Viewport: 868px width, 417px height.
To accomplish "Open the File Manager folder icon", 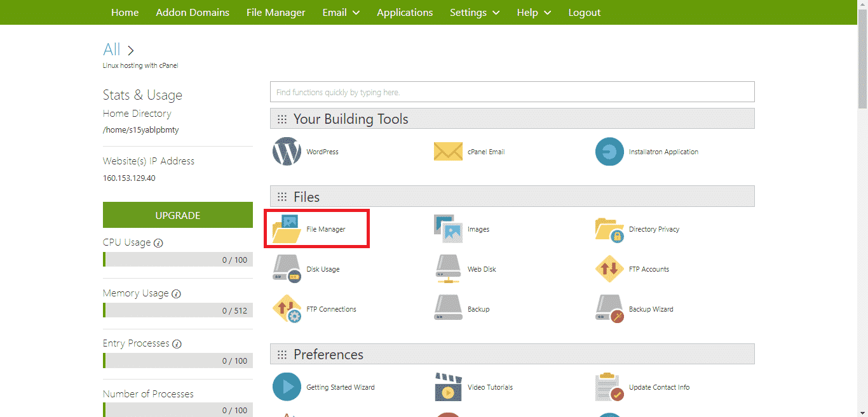I will pyautogui.click(x=287, y=229).
